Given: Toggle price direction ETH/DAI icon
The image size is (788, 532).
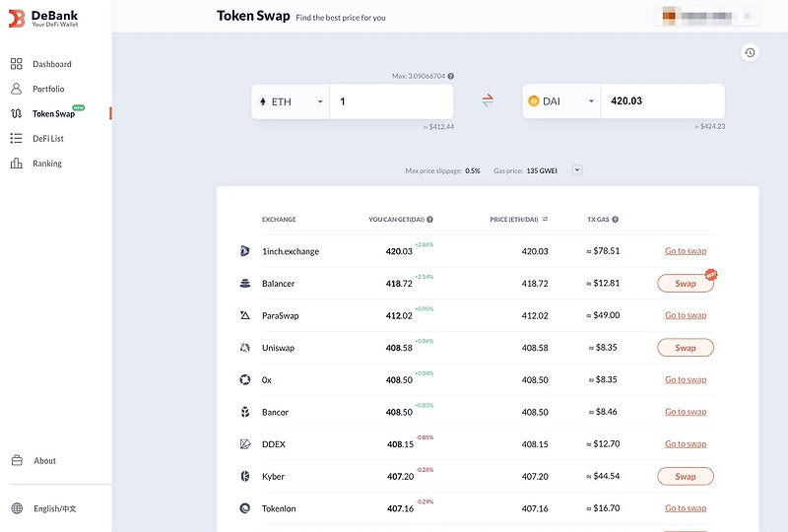Looking at the screenshot, I should coord(546,220).
